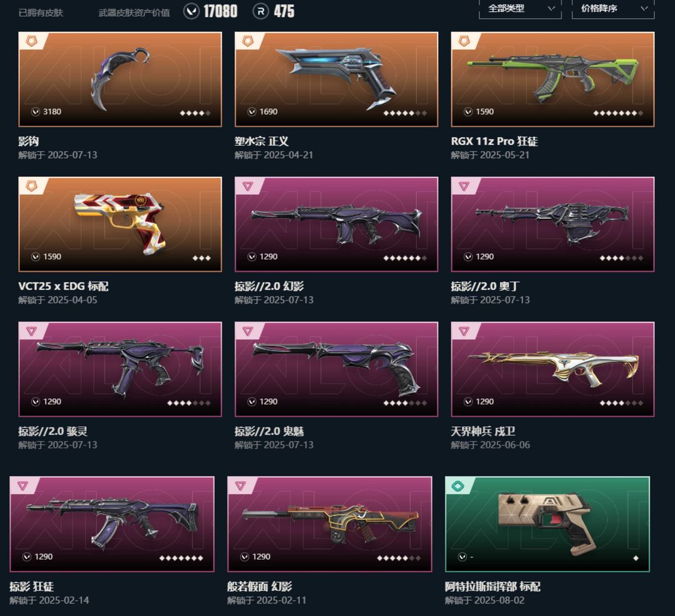Viewport: 675px width, 616px height.
Task: Open the 影钩 karambit skin thumbnail
Action: click(x=120, y=79)
